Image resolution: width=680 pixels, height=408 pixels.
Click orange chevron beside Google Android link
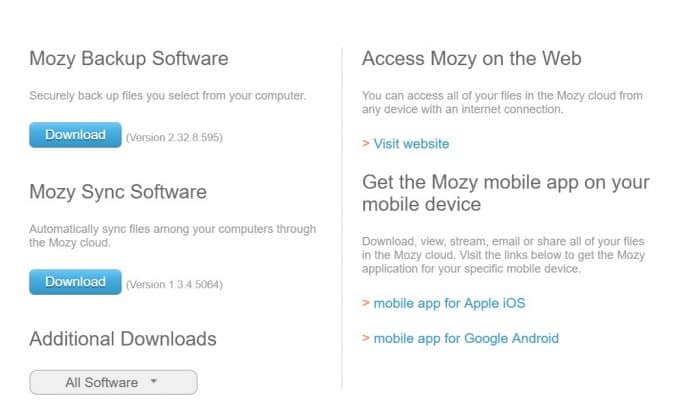366,337
